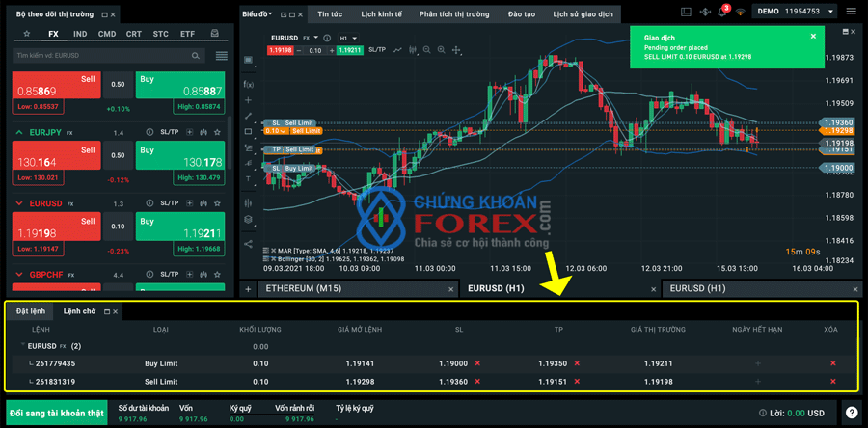Screen dimensions: 868x428
Task: Delete pending order 261831319 with red X
Action: (832, 381)
